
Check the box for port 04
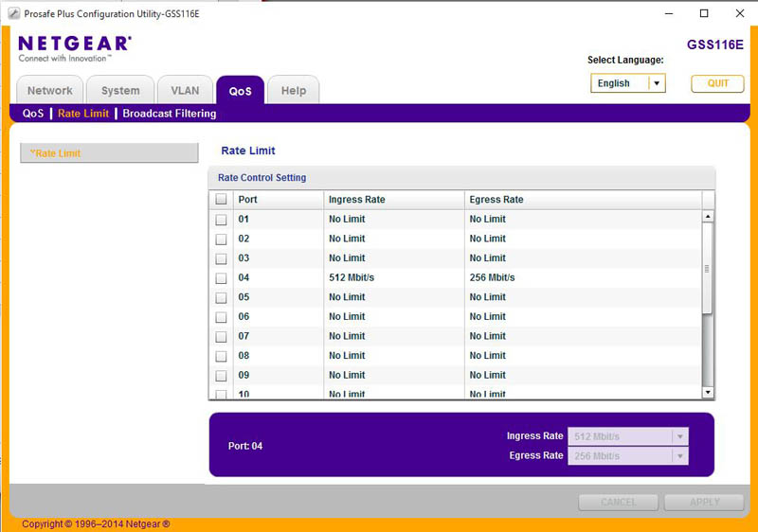coord(221,278)
